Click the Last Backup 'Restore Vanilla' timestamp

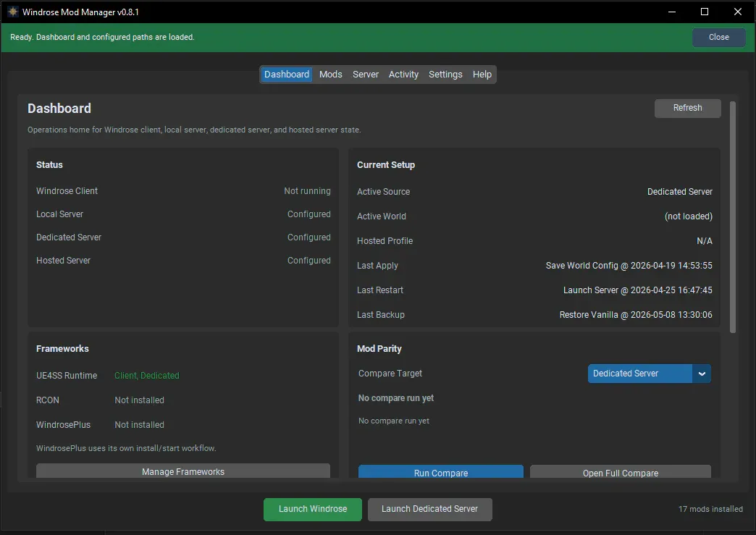[636, 314]
